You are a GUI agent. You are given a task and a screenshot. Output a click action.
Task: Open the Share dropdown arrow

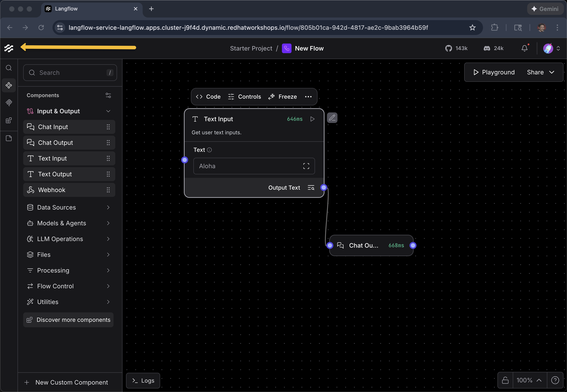pyautogui.click(x=552, y=72)
